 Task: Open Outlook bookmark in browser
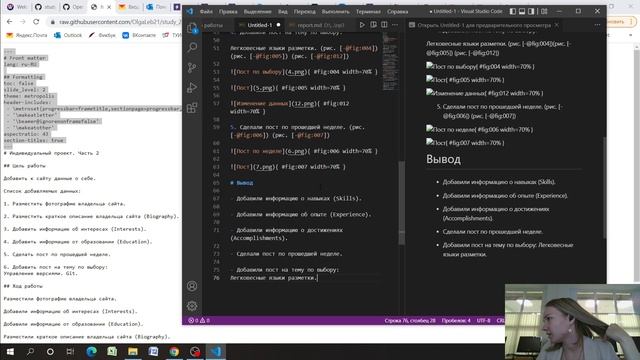click(x=68, y=35)
